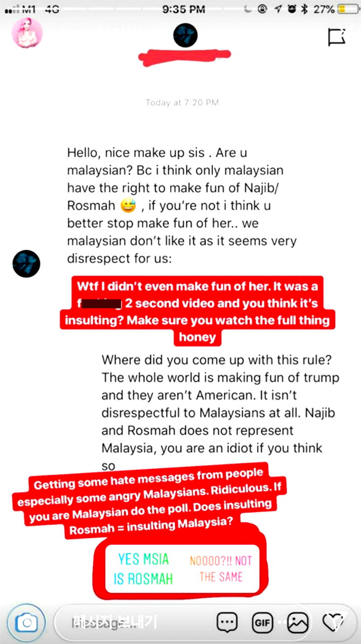
Task: Tap the heart icon to send a like
Action: [334, 622]
